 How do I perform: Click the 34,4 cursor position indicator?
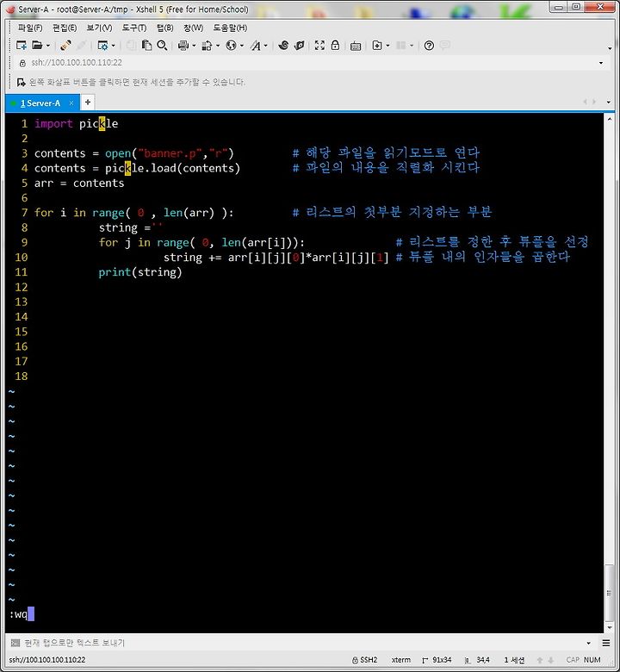[x=478, y=660]
